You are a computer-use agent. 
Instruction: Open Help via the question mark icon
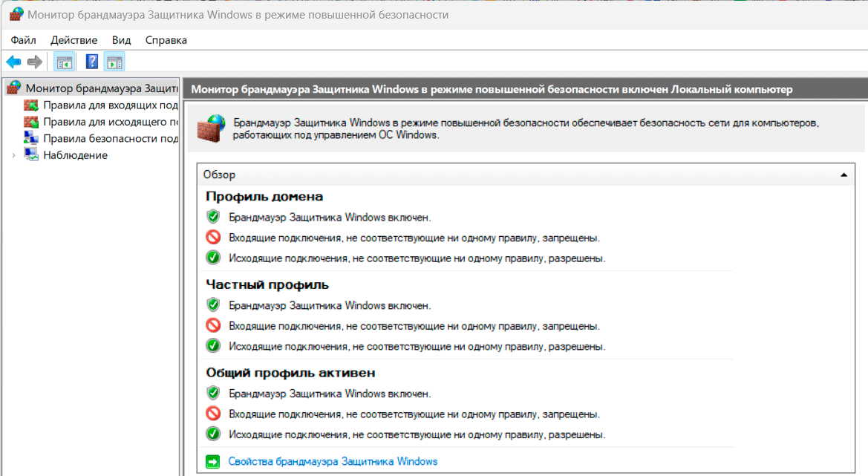coord(92,62)
